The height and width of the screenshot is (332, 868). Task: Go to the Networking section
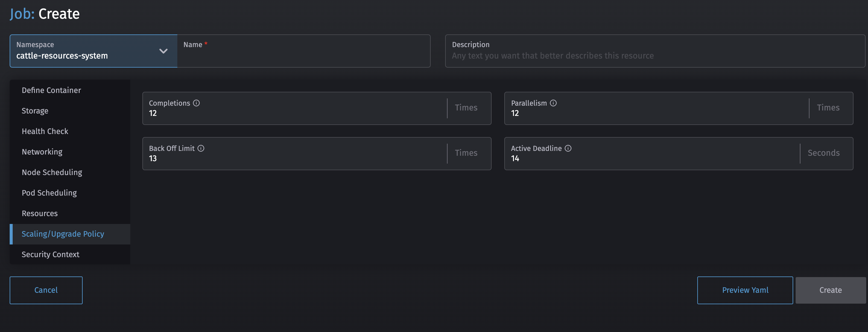pyautogui.click(x=42, y=152)
